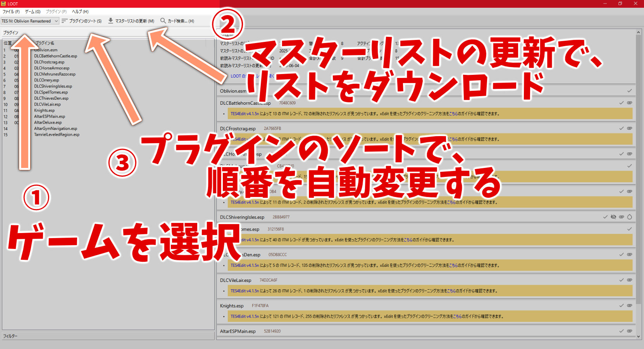This screenshot has height=349, width=644.
Task: Click the archive clip icon on DLCVileLair.esp card
Action: coord(630,280)
